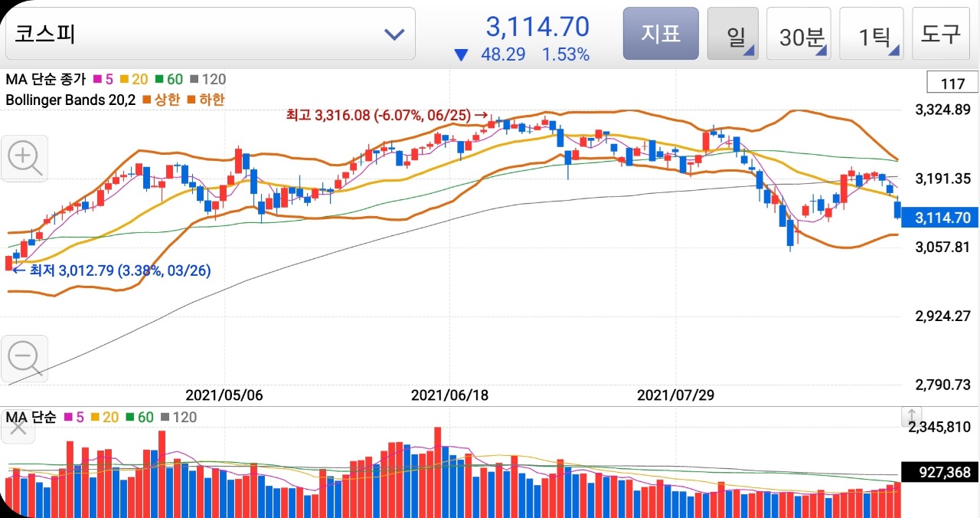Select the 일 daily period button
Image resolution: width=980 pixels, height=518 pixels.
[733, 34]
